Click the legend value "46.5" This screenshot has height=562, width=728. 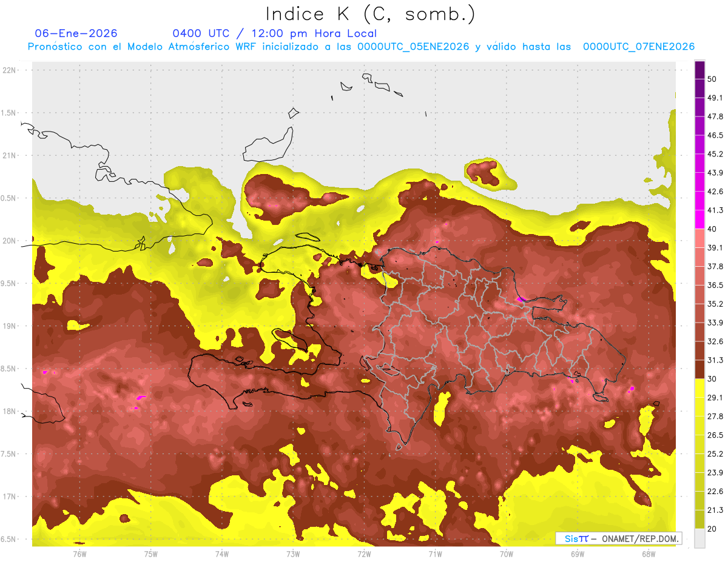click(x=715, y=135)
